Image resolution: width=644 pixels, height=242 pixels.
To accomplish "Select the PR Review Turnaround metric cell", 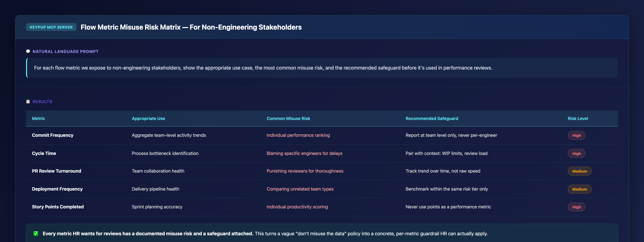I will click(57, 171).
